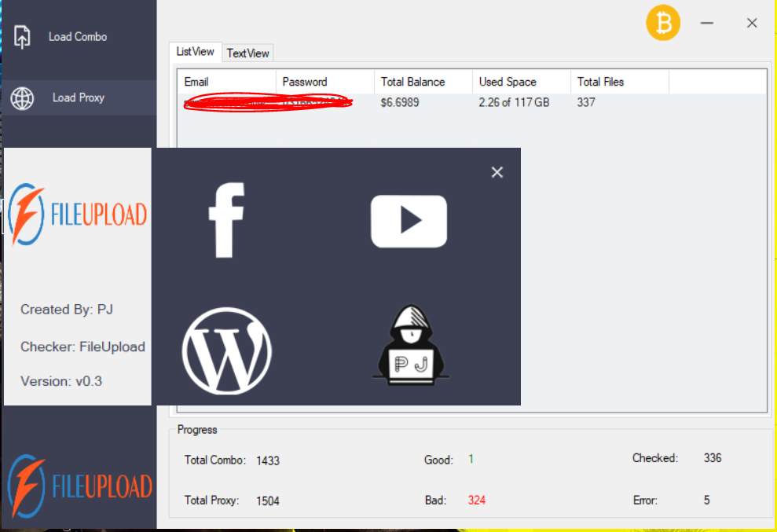Click the FileUpload logo above Created By
777x532 pixels.
tap(77, 215)
